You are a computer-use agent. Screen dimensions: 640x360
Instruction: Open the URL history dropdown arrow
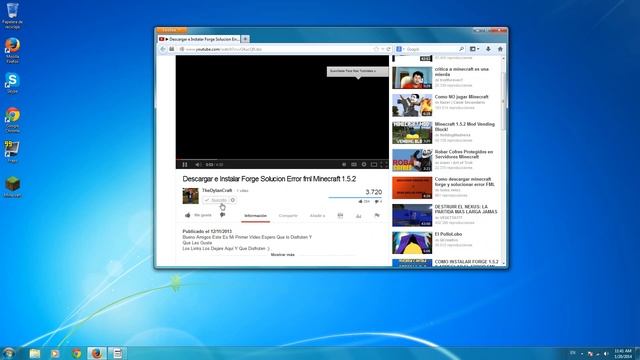click(x=382, y=49)
